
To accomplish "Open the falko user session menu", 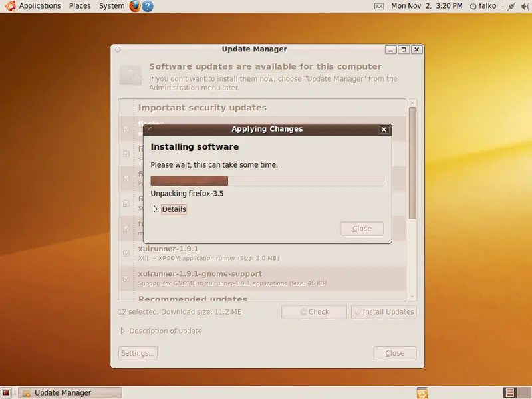I will coord(483,6).
